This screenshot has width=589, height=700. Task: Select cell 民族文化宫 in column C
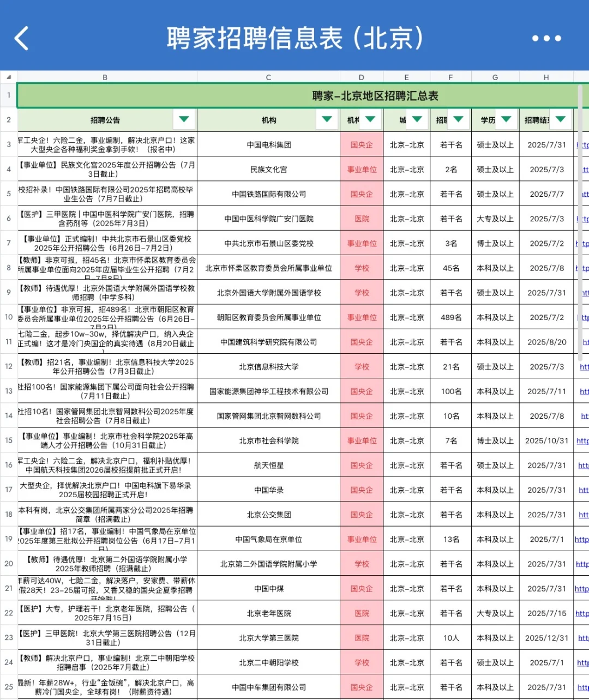tap(269, 170)
